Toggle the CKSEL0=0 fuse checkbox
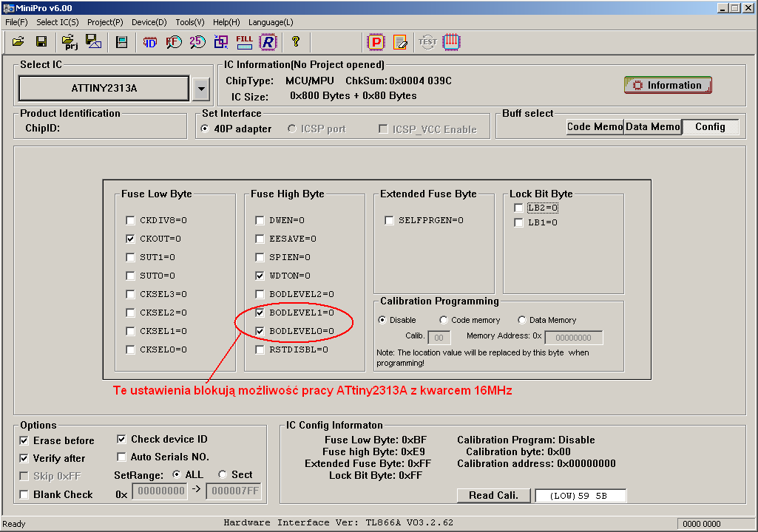 (130, 349)
